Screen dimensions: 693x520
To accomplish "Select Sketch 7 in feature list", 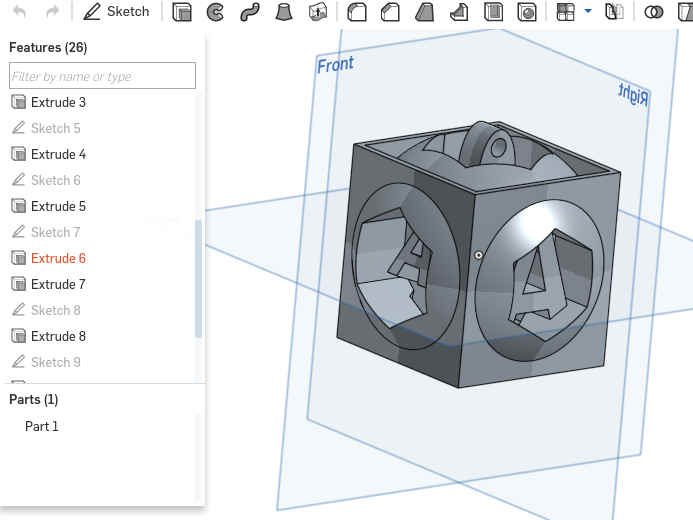I will [56, 232].
